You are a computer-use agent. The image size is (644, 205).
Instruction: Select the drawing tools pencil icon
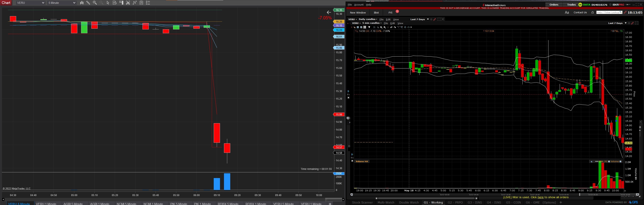coord(88,3)
